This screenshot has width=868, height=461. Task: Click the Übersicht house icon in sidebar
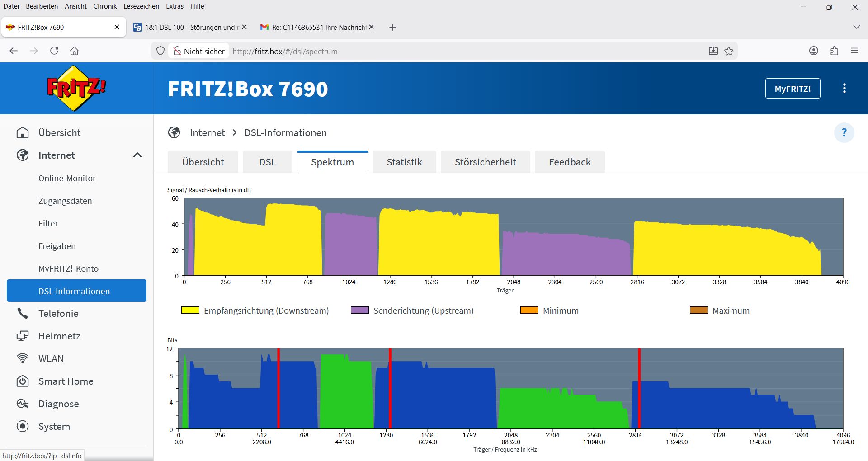tap(23, 133)
